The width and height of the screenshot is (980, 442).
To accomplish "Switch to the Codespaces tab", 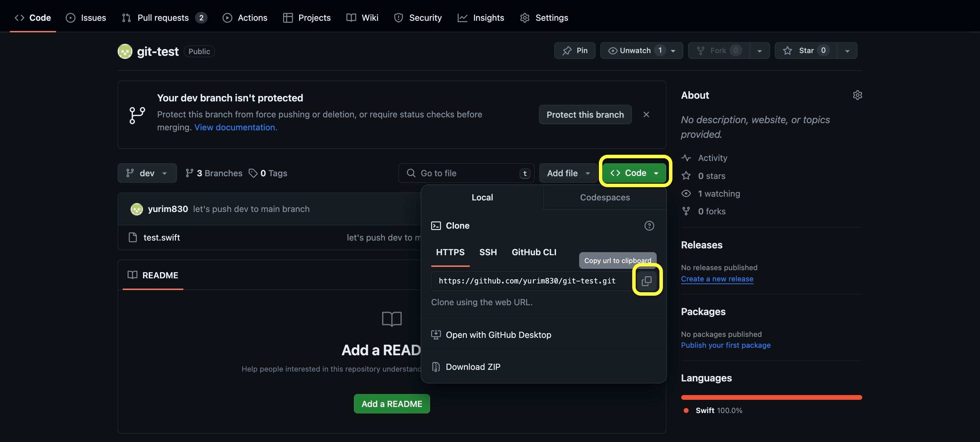I will pyautogui.click(x=605, y=197).
